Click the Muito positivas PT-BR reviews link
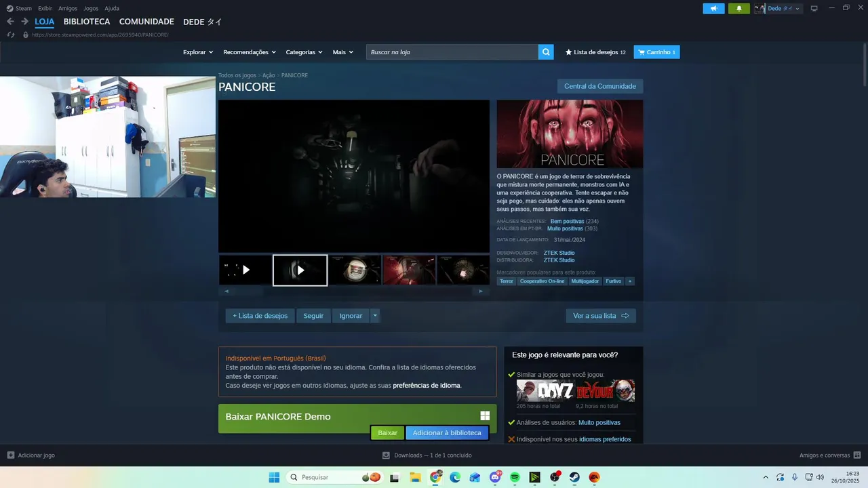 (565, 228)
